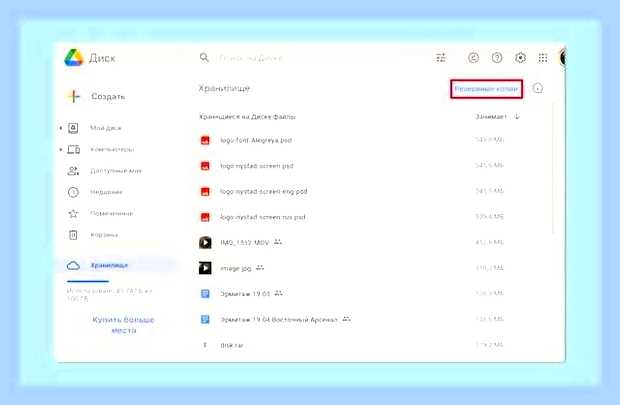Sort by the Занимает column header

(491, 116)
